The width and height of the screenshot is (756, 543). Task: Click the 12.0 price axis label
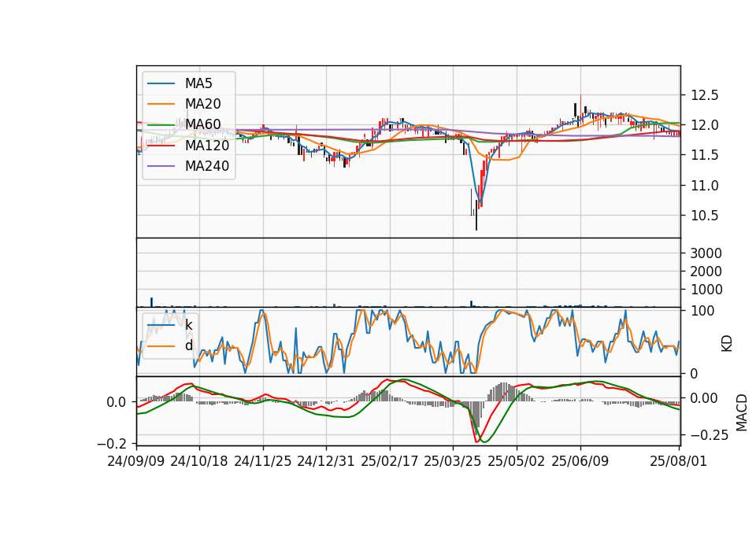coord(704,125)
